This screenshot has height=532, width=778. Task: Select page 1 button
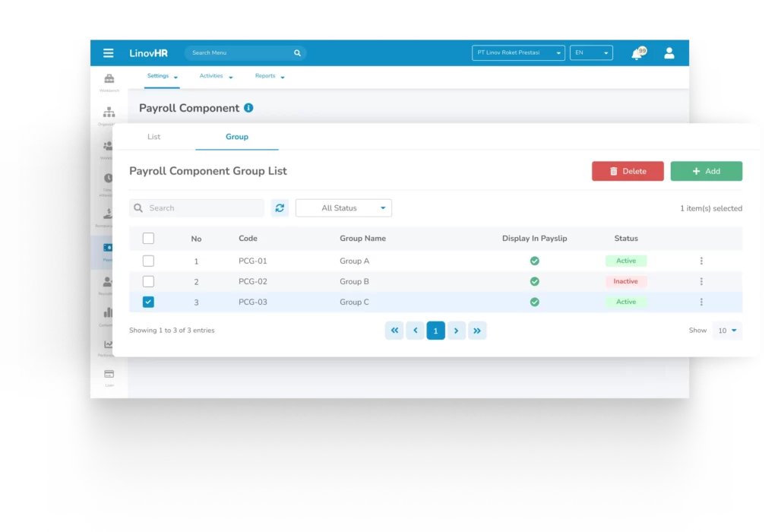tap(435, 331)
